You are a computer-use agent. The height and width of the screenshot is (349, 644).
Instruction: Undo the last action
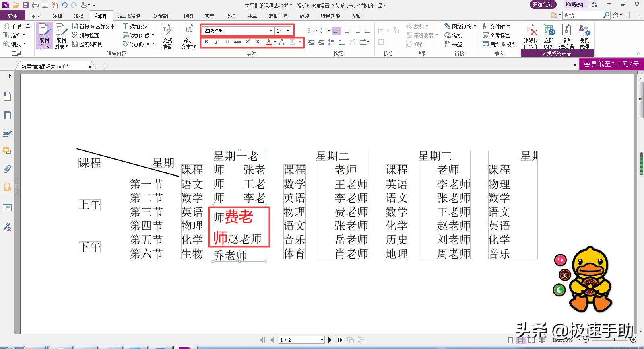(x=64, y=5)
